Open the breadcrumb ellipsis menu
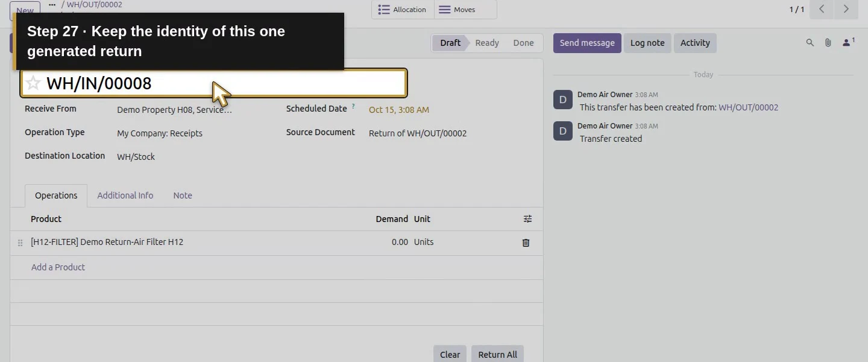Image resolution: width=868 pixels, height=362 pixels. 52,5
